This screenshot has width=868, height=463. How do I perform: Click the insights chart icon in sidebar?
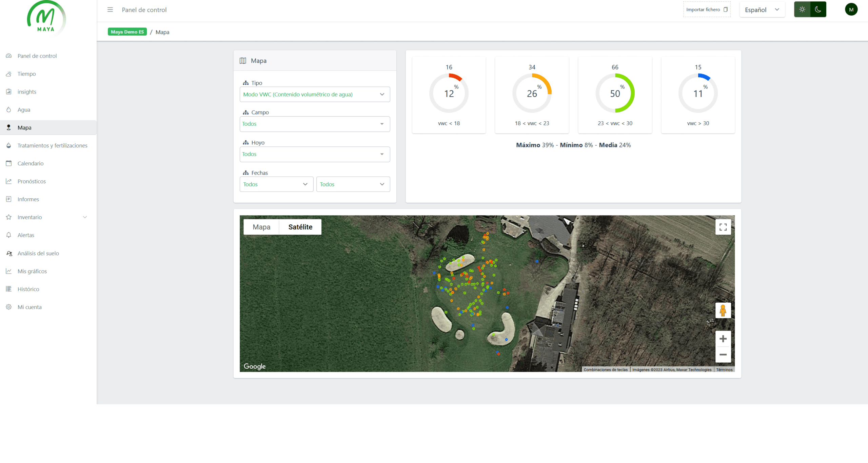pos(9,92)
